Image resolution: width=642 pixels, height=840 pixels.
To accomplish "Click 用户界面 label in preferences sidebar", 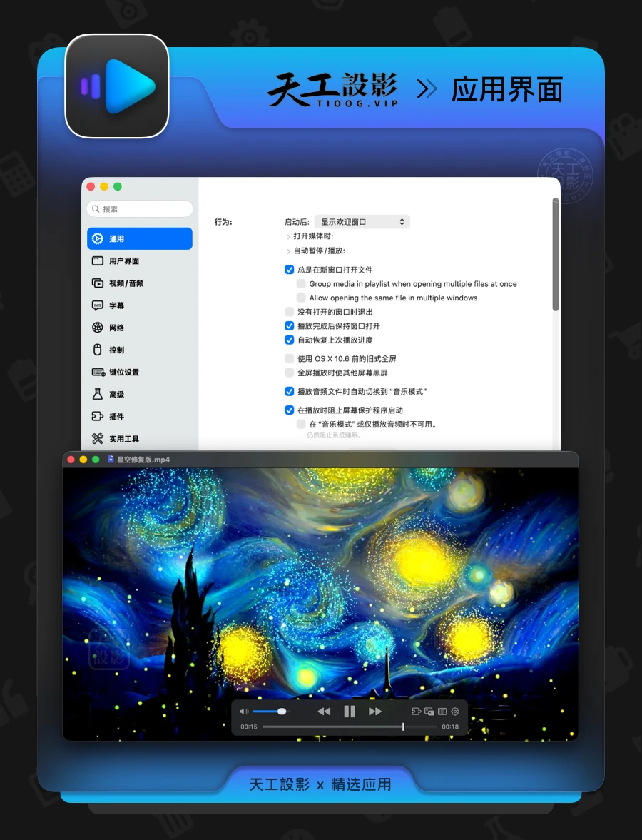I will (124, 261).
